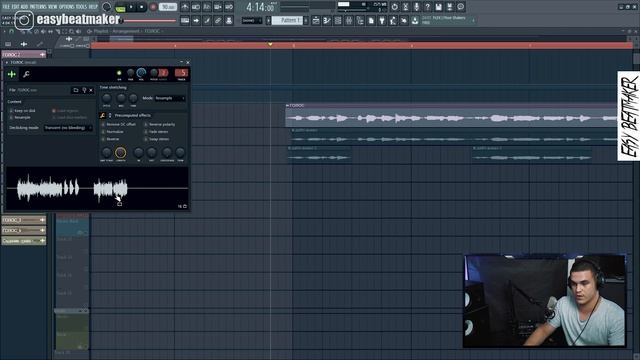Screen dimensions: 640x360
Task: Click the link/multilink controllers icon
Action: [x=218, y=20]
